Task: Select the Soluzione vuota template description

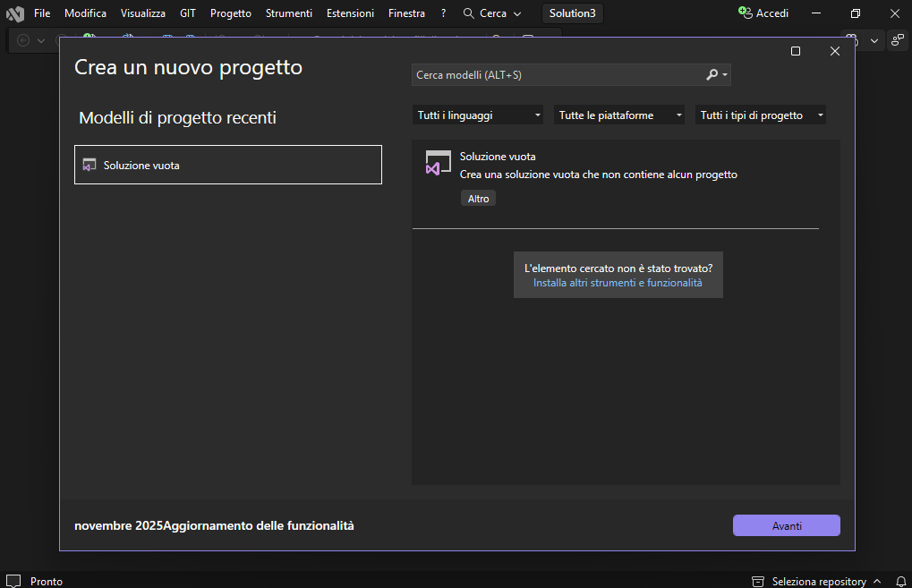Action: pos(599,175)
